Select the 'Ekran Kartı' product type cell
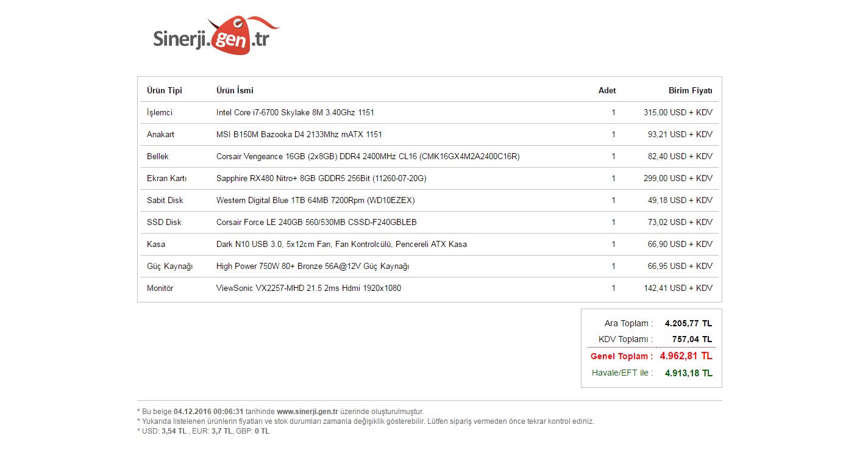The image size is (868, 458). (167, 179)
